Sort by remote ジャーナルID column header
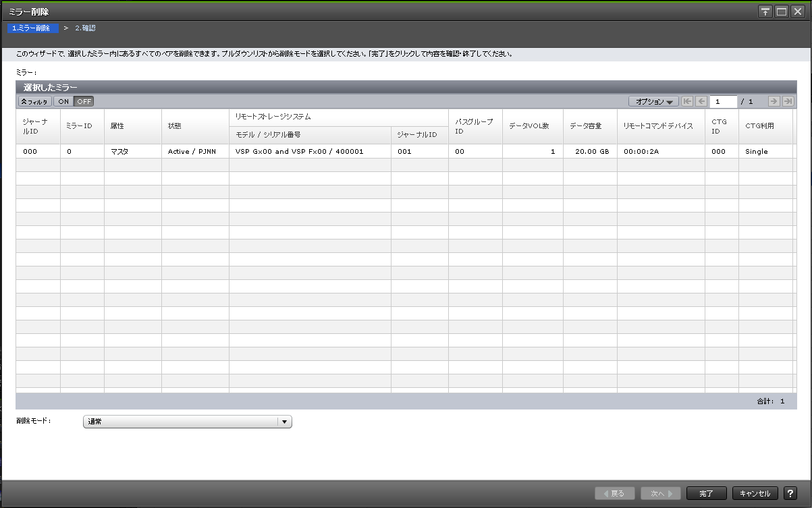 (420, 135)
